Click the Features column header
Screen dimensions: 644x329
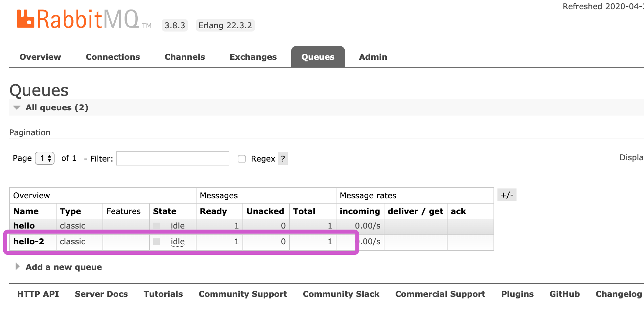coord(124,211)
